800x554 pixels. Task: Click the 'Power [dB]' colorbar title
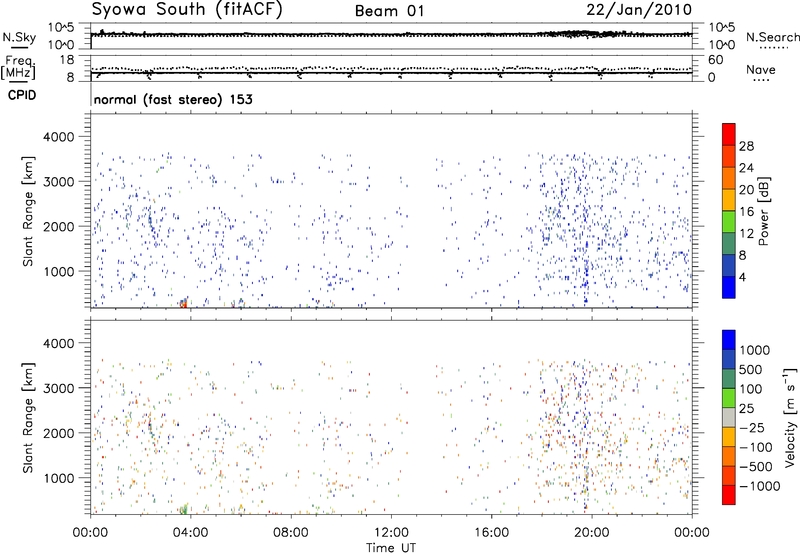763,211
